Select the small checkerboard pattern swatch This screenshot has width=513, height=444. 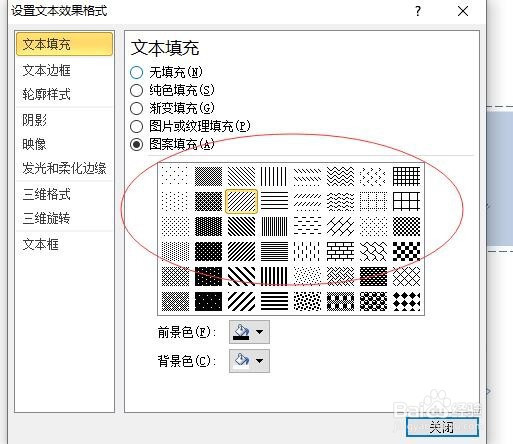pyautogui.click(x=406, y=226)
